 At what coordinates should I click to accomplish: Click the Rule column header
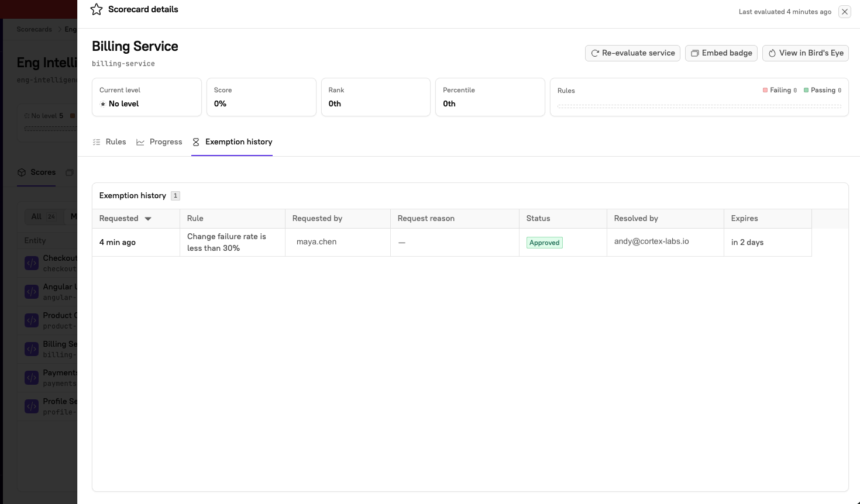pos(232,219)
